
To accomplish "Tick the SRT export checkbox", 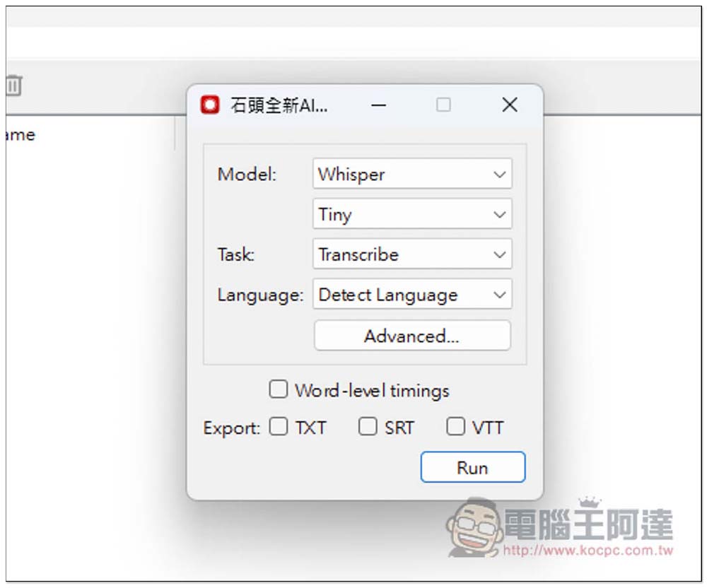I will 368,427.
